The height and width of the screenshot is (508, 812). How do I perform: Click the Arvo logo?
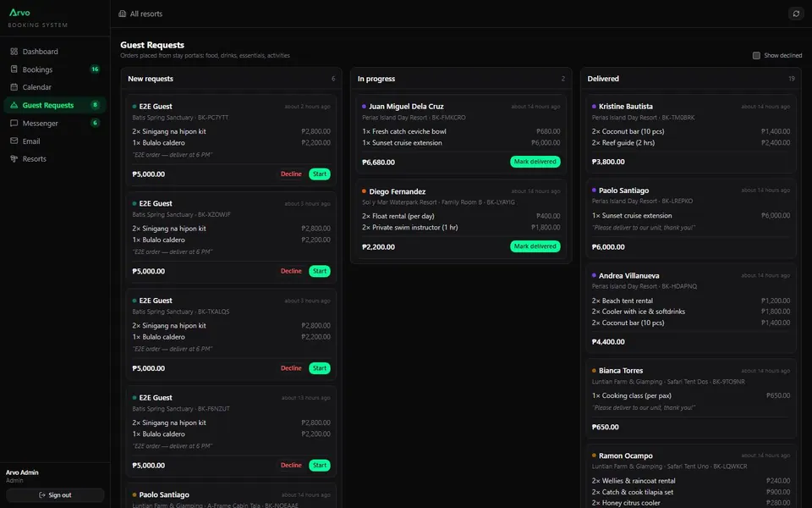[19, 13]
